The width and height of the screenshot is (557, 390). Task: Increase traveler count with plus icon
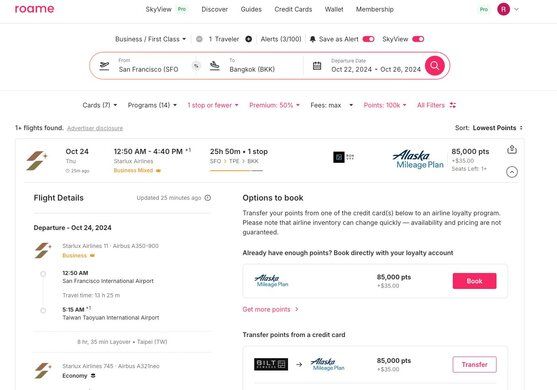pos(249,39)
